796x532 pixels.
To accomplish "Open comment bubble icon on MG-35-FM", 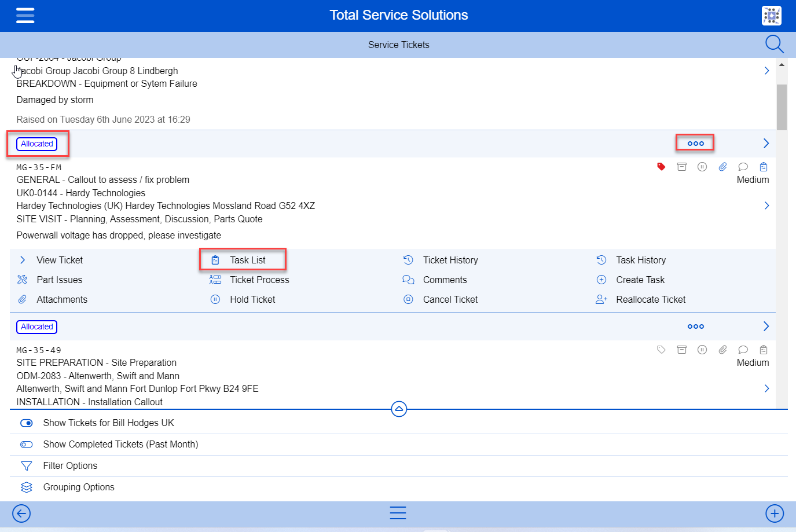I will tap(743, 167).
